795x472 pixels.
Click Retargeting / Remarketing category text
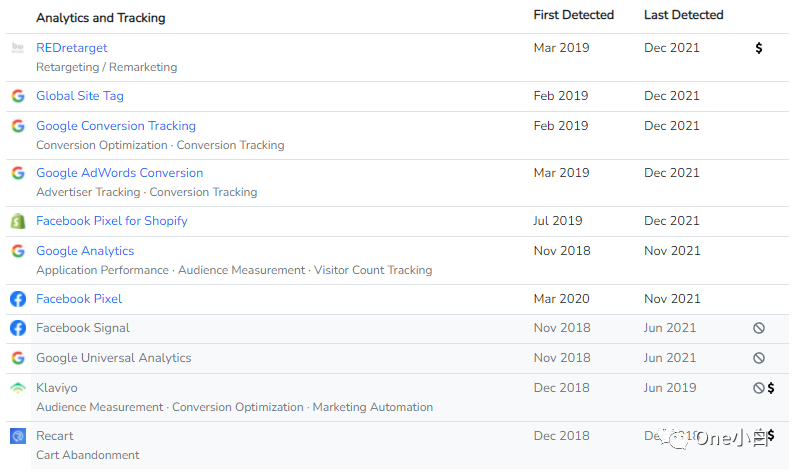pos(106,67)
